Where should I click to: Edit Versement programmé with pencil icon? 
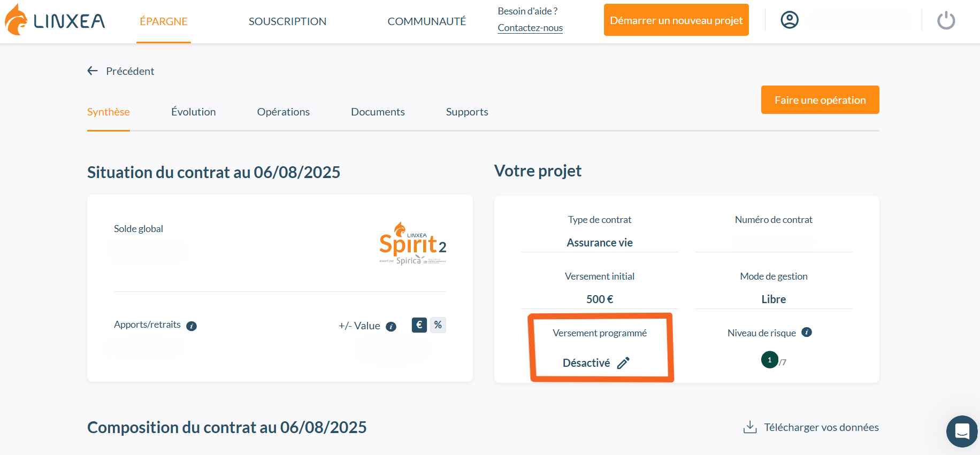[623, 363]
